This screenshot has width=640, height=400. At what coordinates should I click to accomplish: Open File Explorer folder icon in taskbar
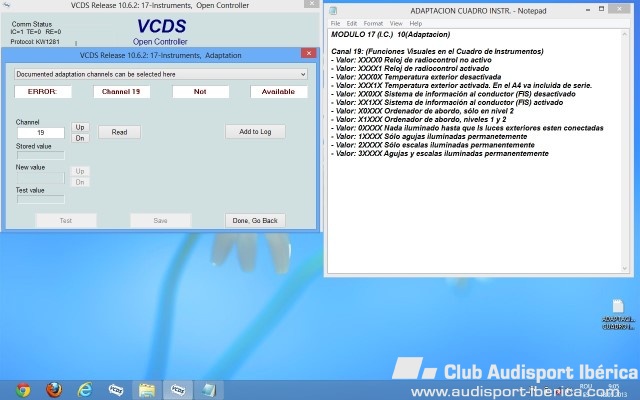[x=147, y=390]
